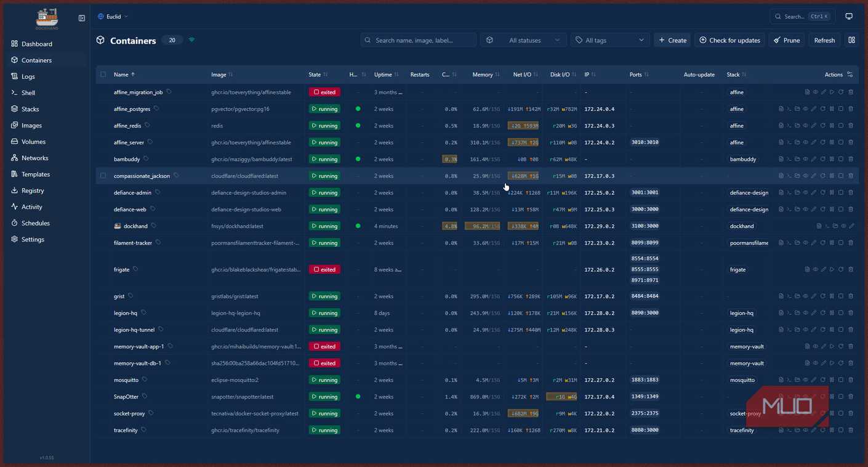The width and height of the screenshot is (868, 467).
Task: Click the Create container button
Action: pos(672,40)
